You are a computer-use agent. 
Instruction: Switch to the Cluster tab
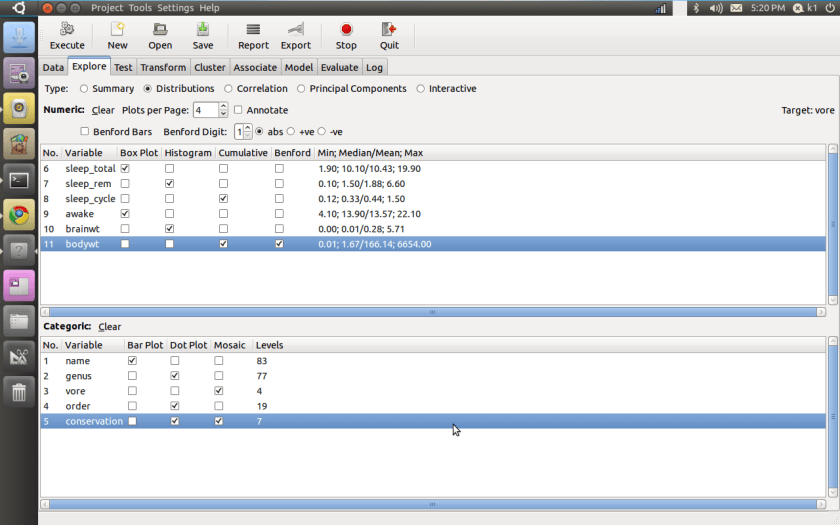[x=210, y=67]
